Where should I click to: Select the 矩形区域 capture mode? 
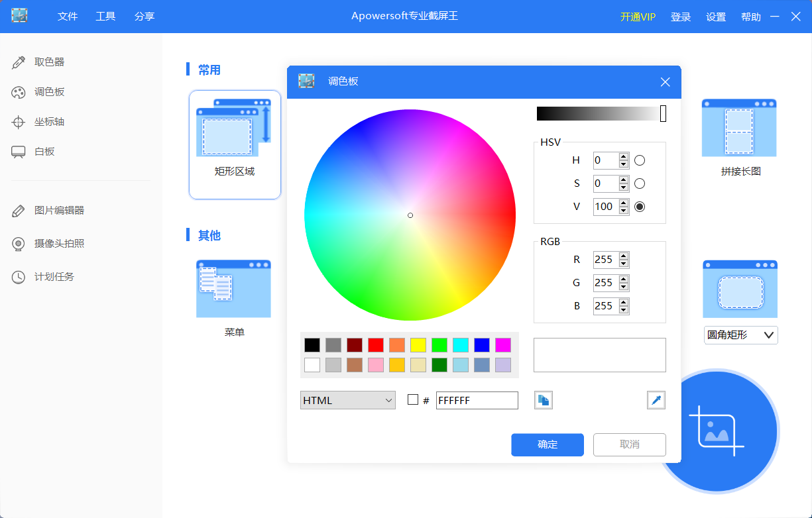tap(235, 144)
